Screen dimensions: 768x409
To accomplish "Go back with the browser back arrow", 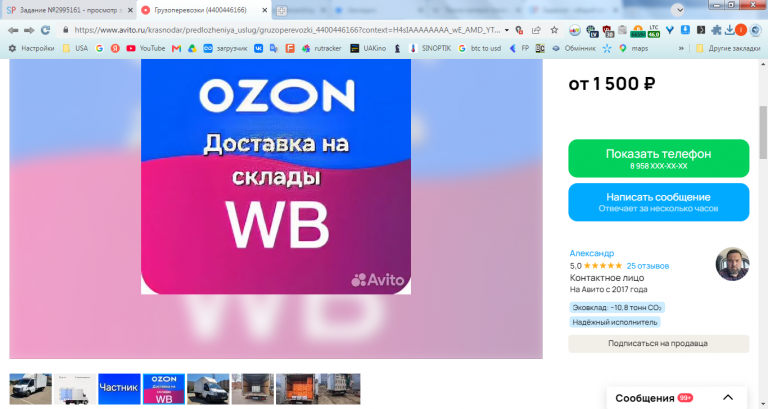I will 13,30.
